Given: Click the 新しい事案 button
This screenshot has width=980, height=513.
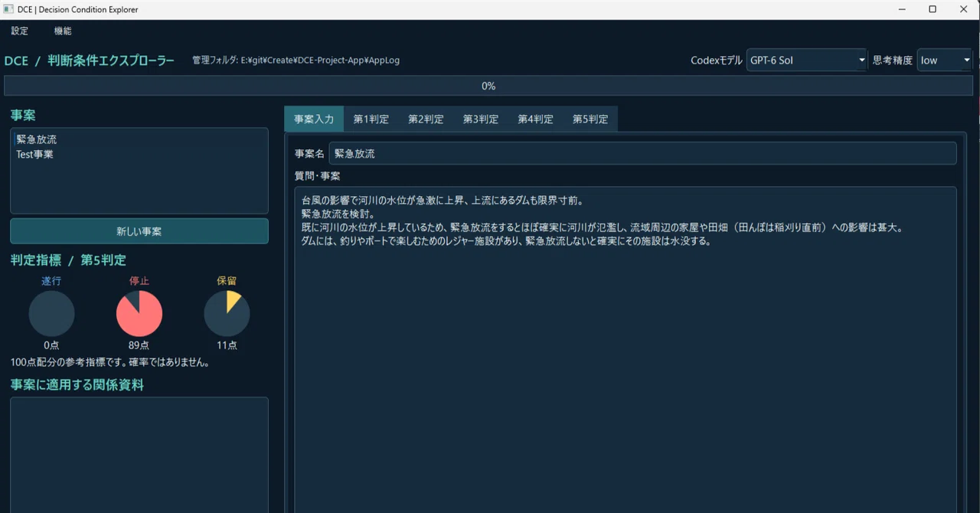Looking at the screenshot, I should tap(139, 231).
